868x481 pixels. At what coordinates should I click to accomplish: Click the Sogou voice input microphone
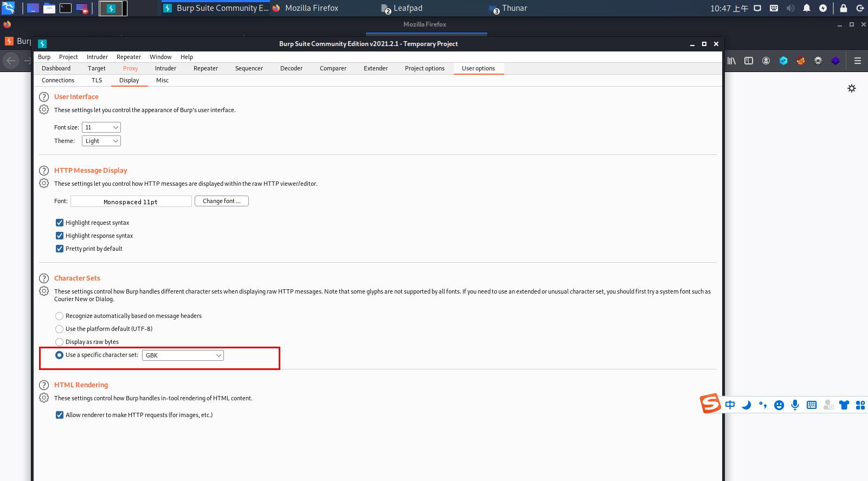[795, 405]
